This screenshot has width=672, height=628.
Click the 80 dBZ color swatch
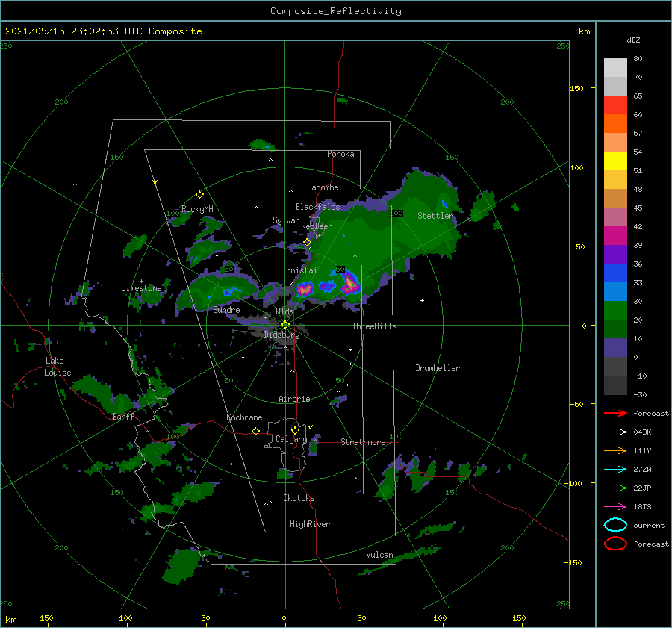(x=615, y=67)
